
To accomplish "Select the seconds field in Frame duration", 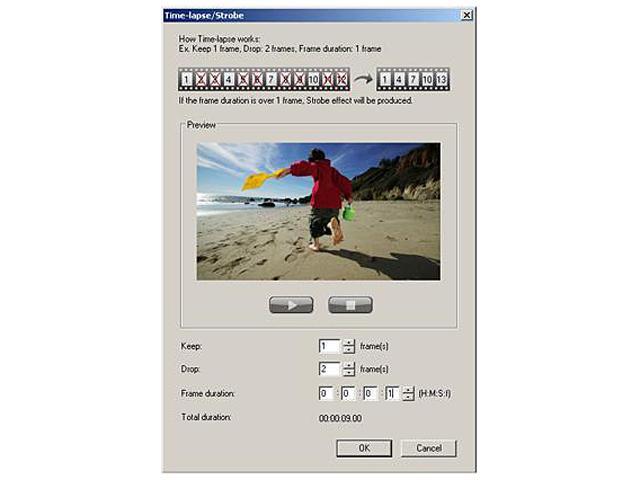I will pos(369,394).
